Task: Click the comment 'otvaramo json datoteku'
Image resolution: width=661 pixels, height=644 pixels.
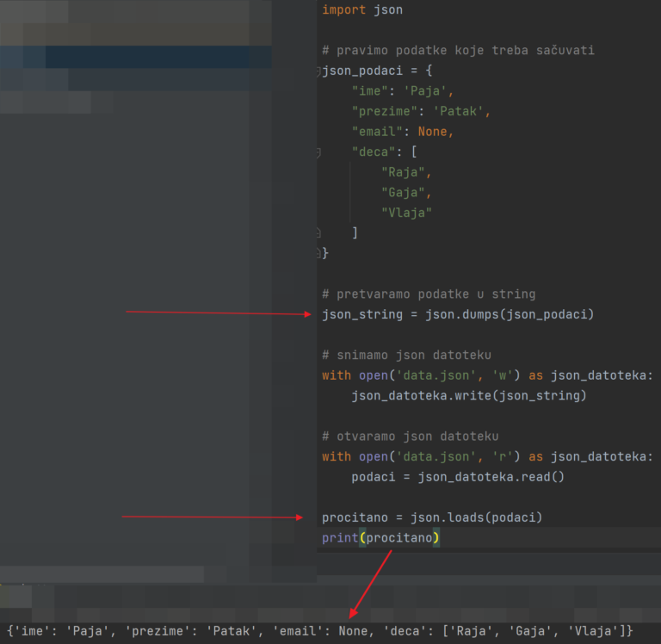Action: (411, 437)
